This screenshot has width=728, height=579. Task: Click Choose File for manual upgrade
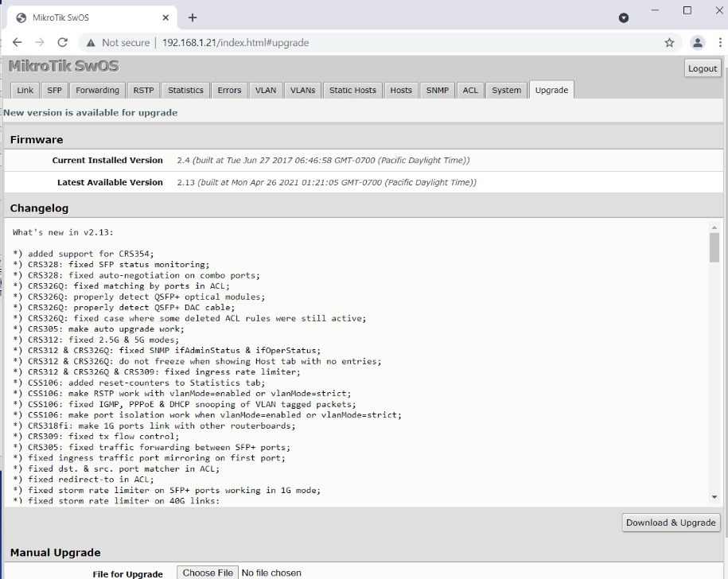[x=208, y=573]
